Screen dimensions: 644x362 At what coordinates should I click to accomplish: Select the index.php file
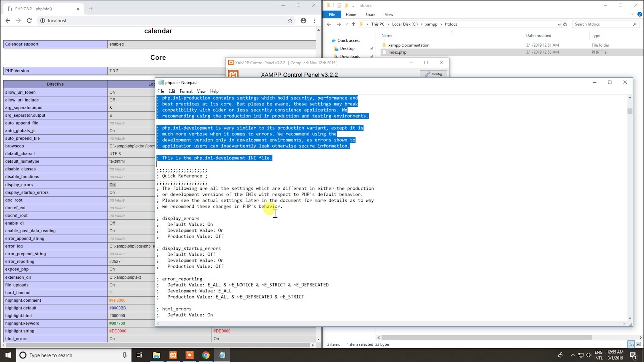(x=397, y=52)
